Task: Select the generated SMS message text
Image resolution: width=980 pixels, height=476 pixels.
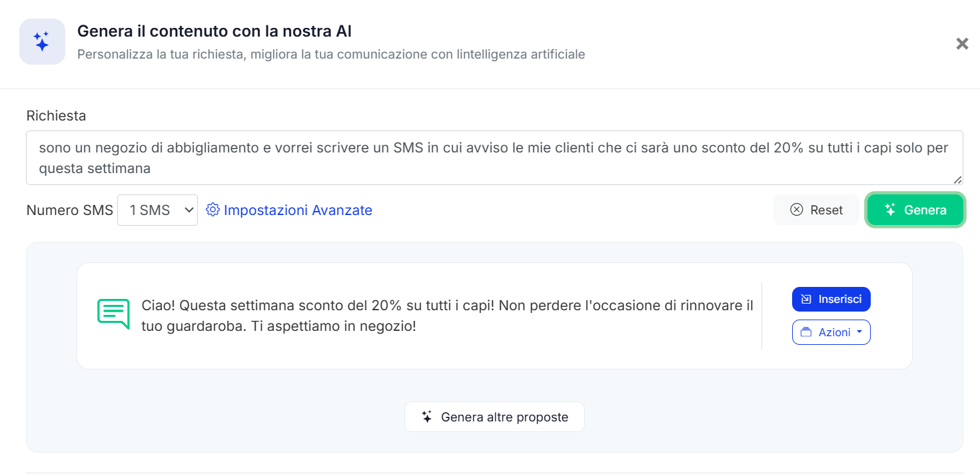Action: coord(446,316)
